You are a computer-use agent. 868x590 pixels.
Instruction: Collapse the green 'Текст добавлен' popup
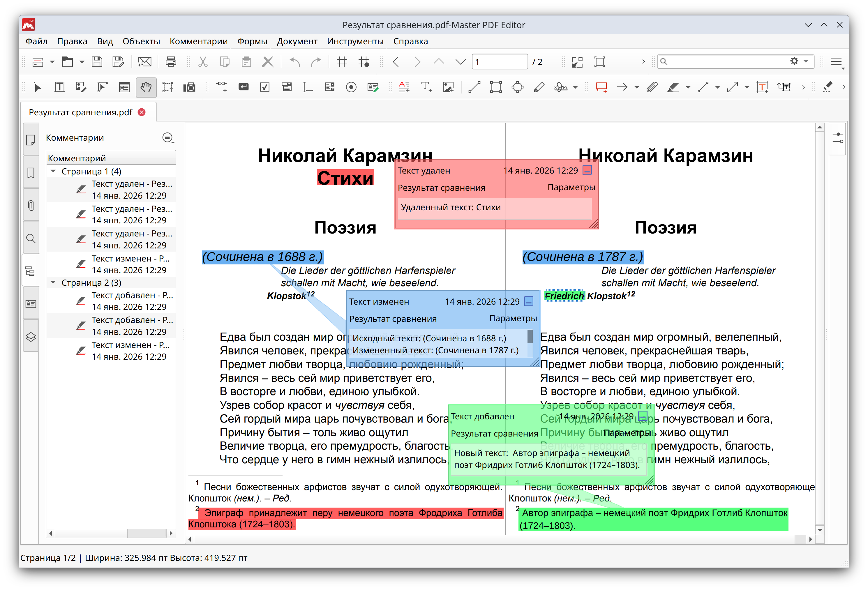(x=643, y=415)
